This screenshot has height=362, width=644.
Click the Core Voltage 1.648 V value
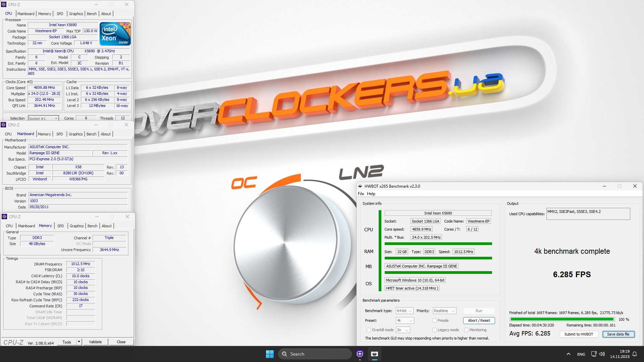[86, 43]
